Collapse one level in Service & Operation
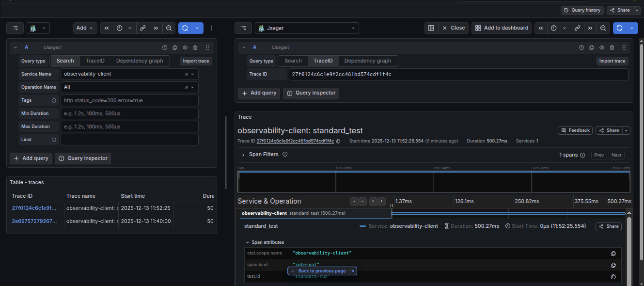The image size is (644, 286). point(363,201)
